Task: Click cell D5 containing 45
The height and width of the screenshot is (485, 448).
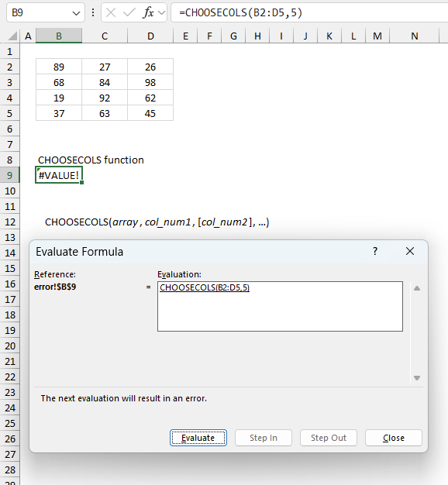Action: coord(150,113)
